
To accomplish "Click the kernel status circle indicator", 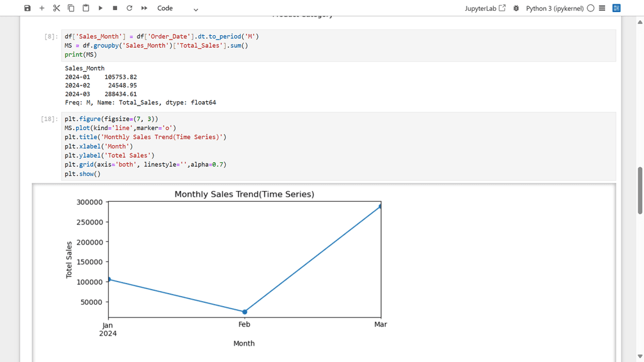I will pos(591,8).
